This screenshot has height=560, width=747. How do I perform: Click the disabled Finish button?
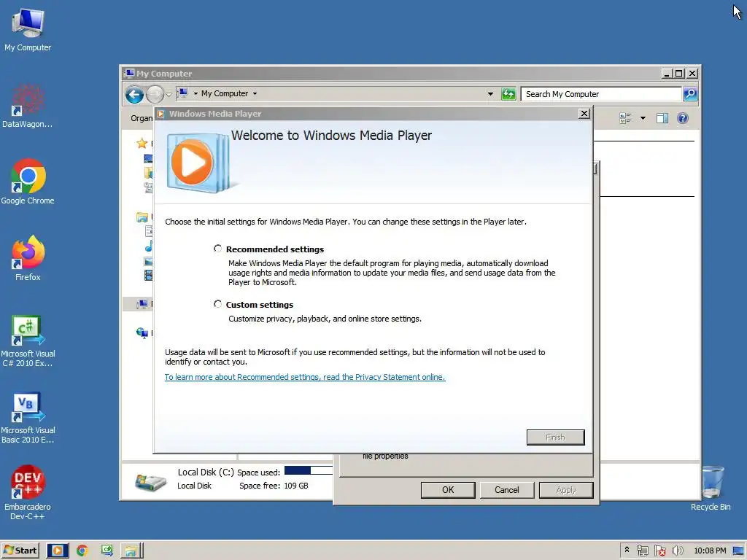coord(555,437)
